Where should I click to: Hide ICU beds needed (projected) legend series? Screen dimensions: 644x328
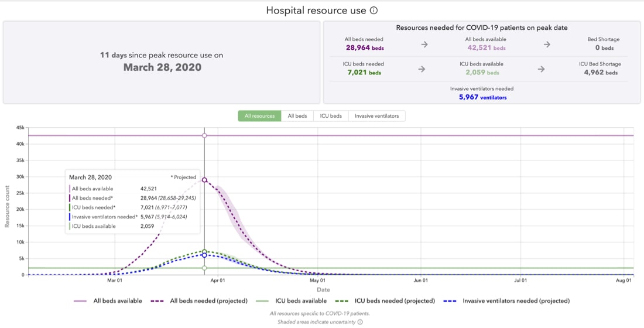tap(386, 301)
